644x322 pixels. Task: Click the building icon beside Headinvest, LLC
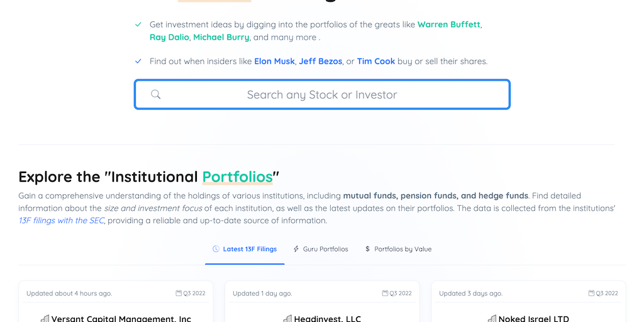click(x=287, y=319)
